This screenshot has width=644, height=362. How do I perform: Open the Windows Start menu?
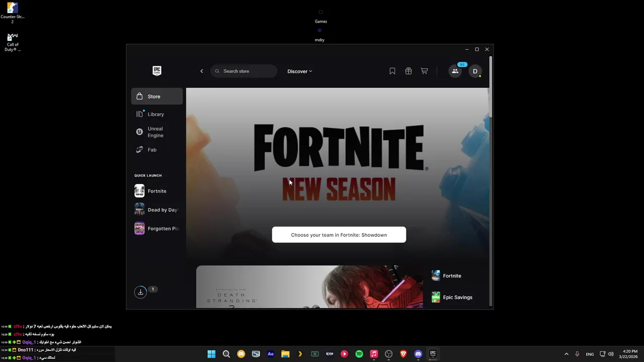point(211,354)
